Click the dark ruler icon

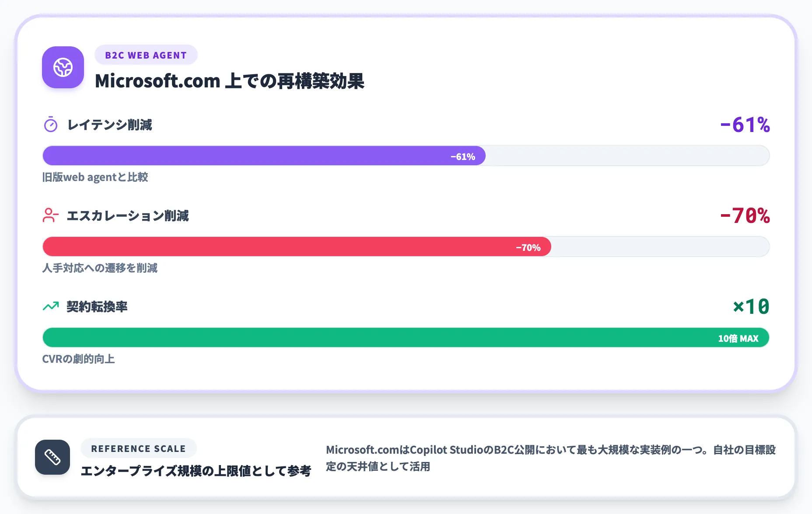(52, 457)
